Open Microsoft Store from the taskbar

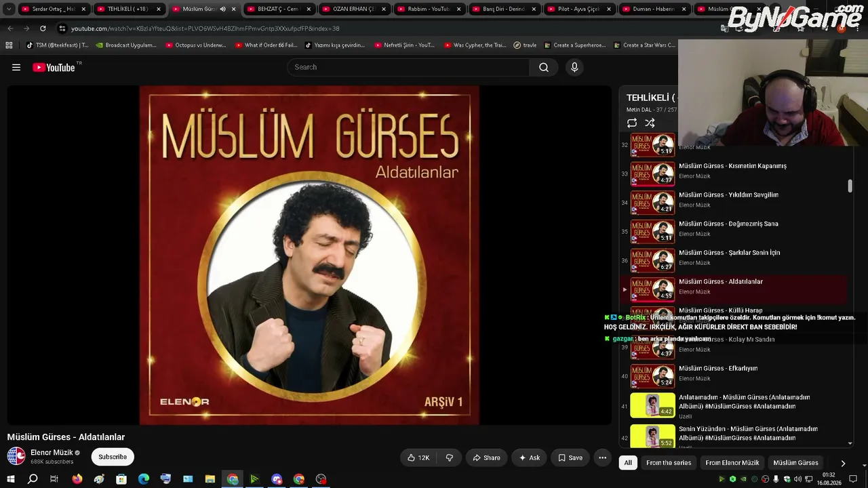point(121,479)
